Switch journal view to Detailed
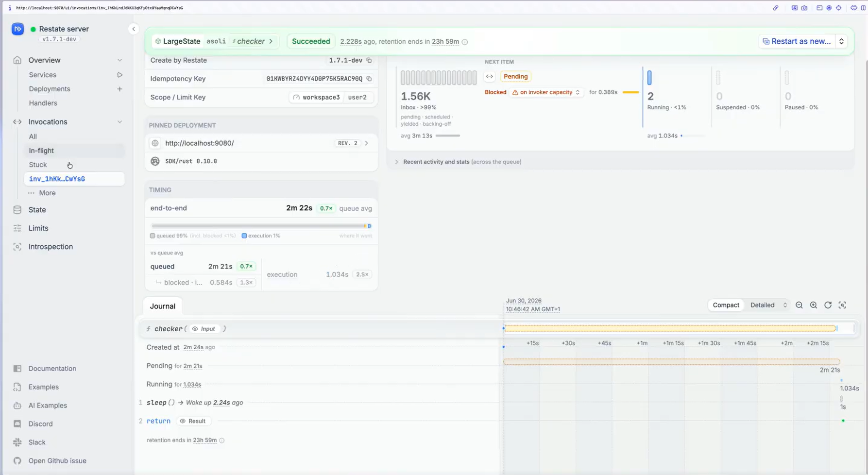The height and width of the screenshot is (475, 868). click(x=763, y=305)
